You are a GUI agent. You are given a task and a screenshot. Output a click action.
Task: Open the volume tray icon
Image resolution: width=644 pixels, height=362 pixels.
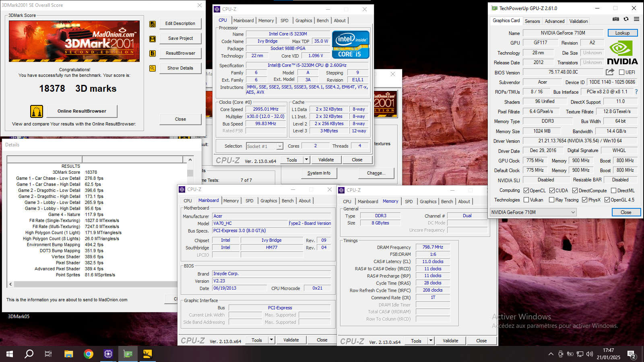click(590, 354)
